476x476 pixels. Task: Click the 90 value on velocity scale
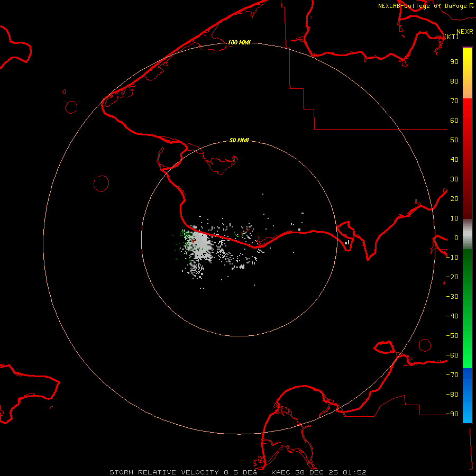pyautogui.click(x=454, y=62)
